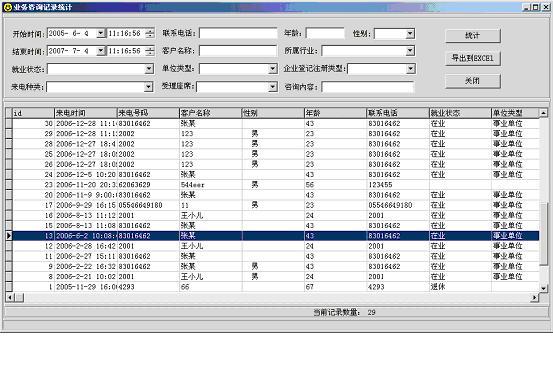Minimize the 业务咨询记录统计 window
The height and width of the screenshot is (384, 553).
click(527, 7)
